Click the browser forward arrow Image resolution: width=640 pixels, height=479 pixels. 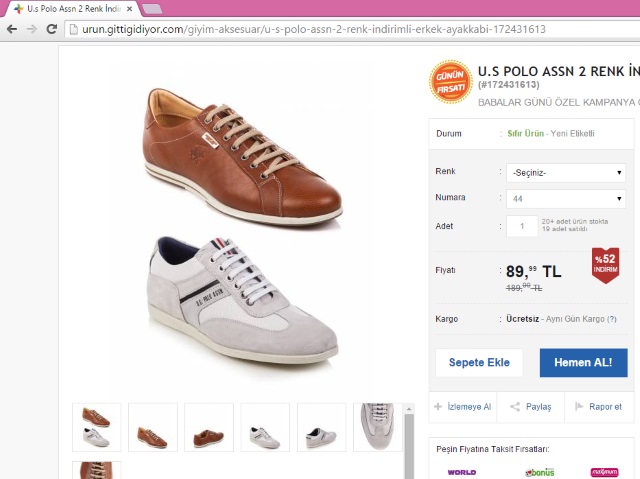(x=31, y=29)
